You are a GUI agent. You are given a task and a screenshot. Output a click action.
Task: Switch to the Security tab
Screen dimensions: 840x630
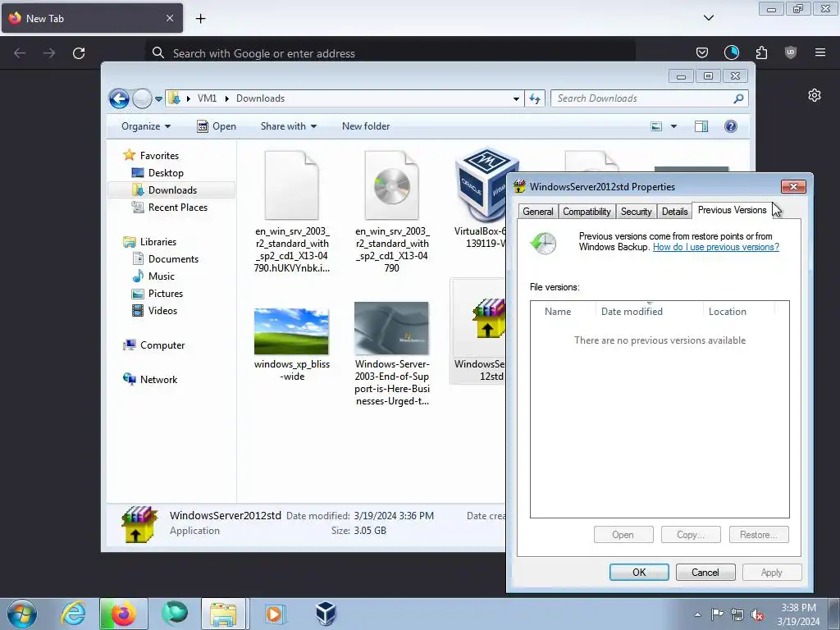point(636,212)
